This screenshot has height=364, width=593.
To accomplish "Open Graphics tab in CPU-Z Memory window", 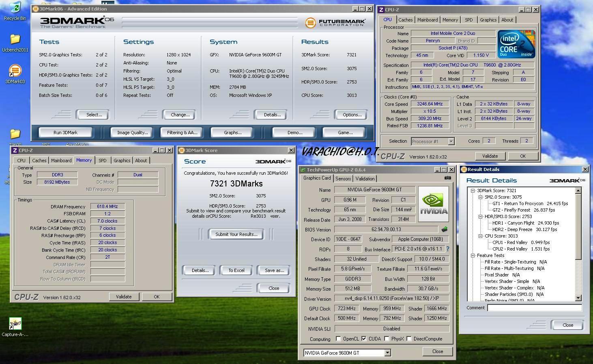I will click(122, 161).
